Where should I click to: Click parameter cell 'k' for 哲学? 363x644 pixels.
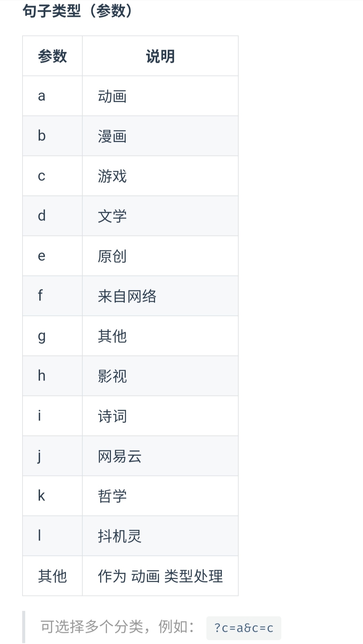(52, 496)
